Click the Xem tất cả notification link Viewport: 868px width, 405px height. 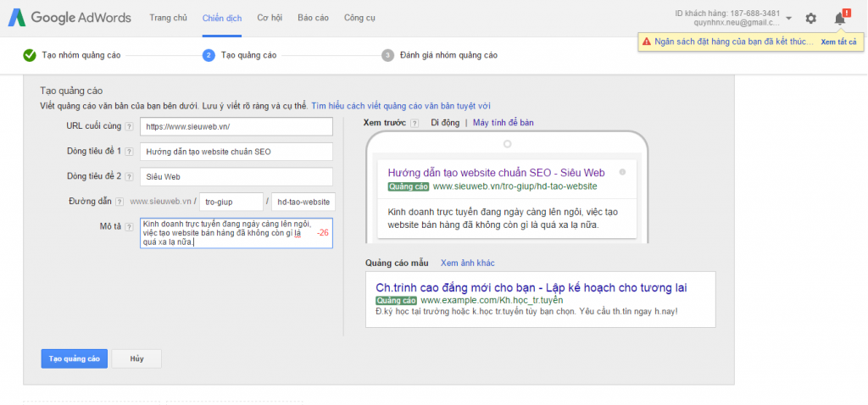tap(838, 42)
